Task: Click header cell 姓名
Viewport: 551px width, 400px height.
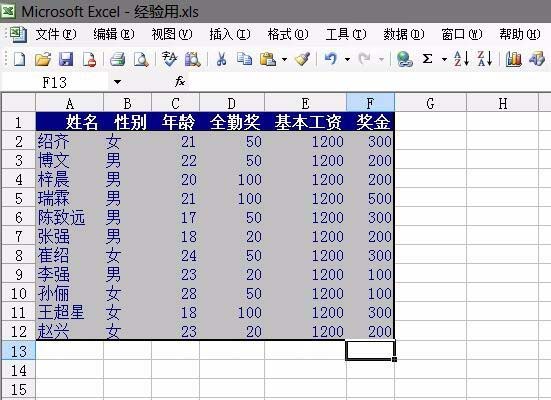Action: pyautogui.click(x=70, y=122)
